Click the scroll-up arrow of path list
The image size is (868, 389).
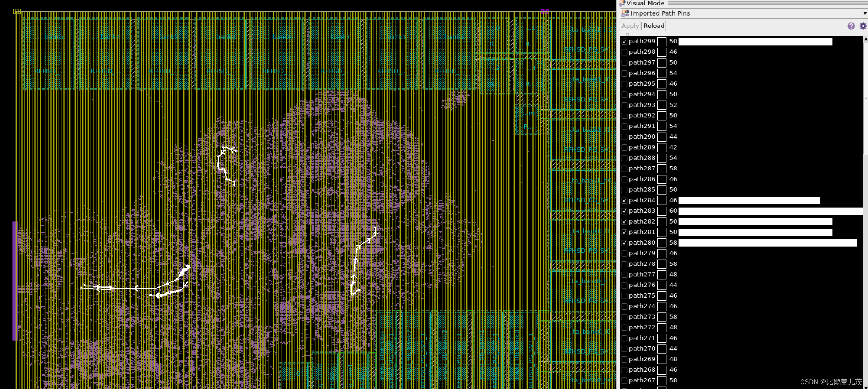(865, 39)
